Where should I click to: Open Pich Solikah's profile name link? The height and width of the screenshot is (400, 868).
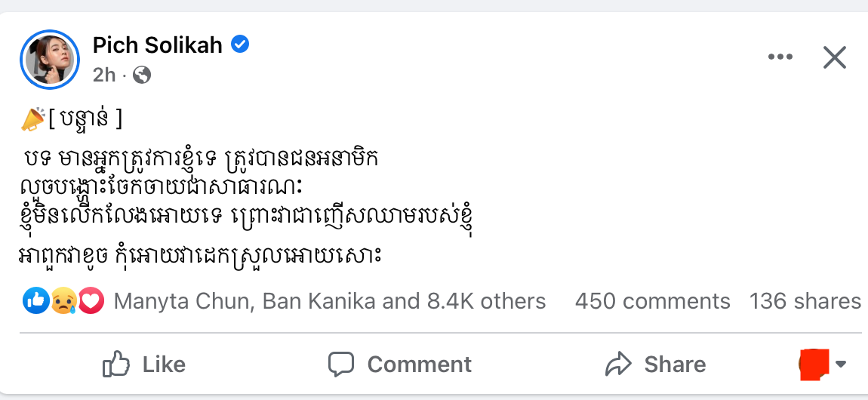[x=158, y=45]
